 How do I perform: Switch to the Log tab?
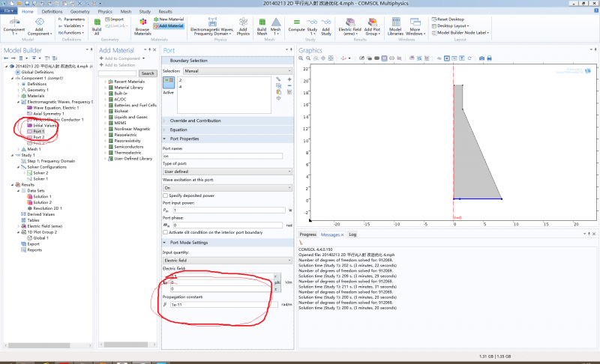pos(352,234)
